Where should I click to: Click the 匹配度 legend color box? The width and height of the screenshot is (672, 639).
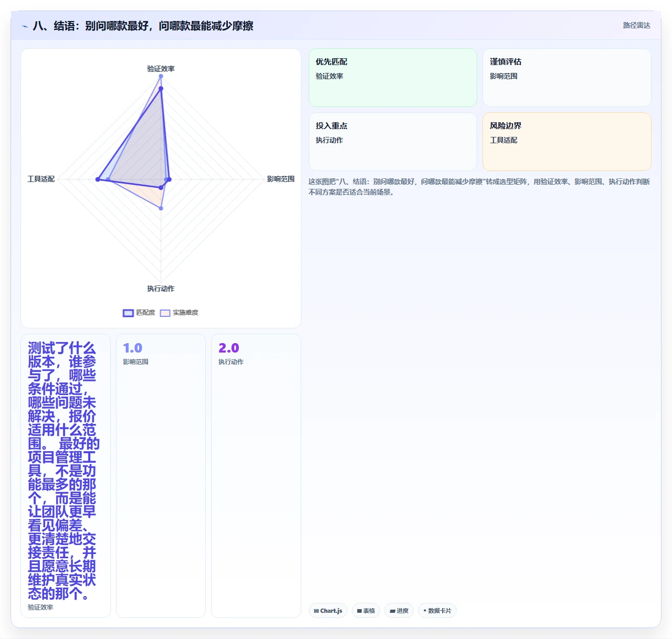pos(128,313)
